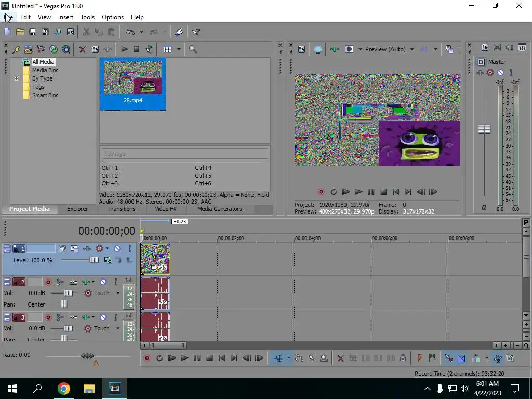This screenshot has height=399, width=532.
Task: Mute video track 1
Action: click(117, 249)
